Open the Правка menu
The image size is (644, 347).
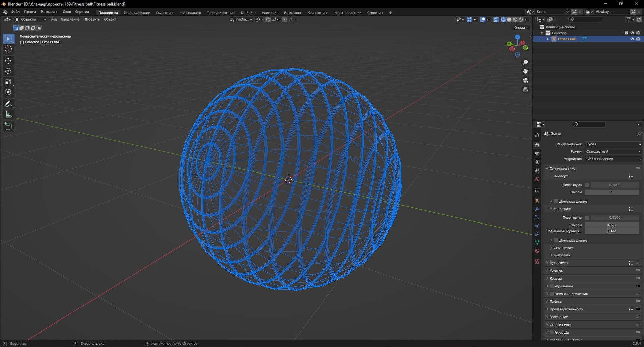click(30, 12)
